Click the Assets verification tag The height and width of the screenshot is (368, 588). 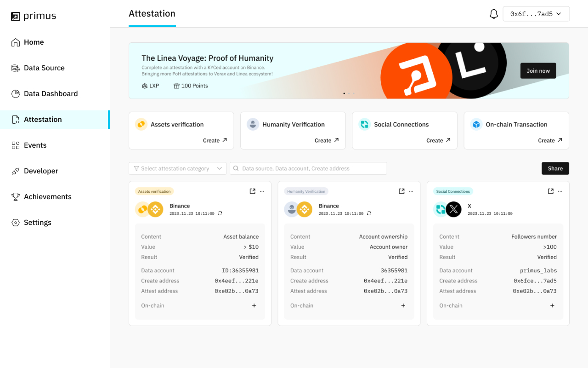[154, 191]
